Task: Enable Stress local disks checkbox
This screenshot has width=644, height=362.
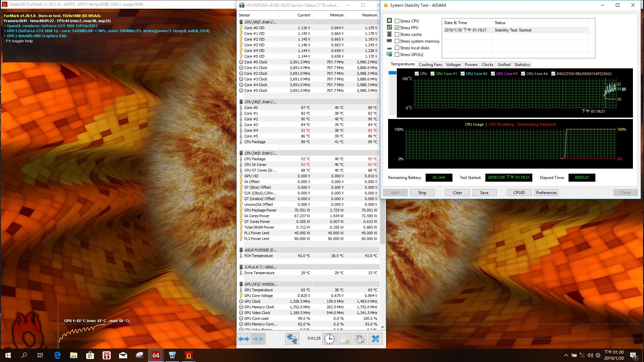Action: [397, 48]
